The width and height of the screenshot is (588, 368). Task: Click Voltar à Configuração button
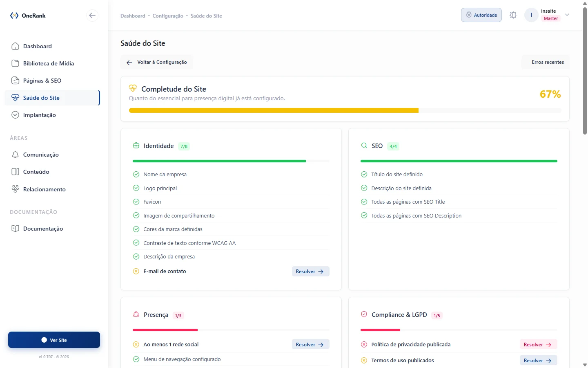pos(156,62)
